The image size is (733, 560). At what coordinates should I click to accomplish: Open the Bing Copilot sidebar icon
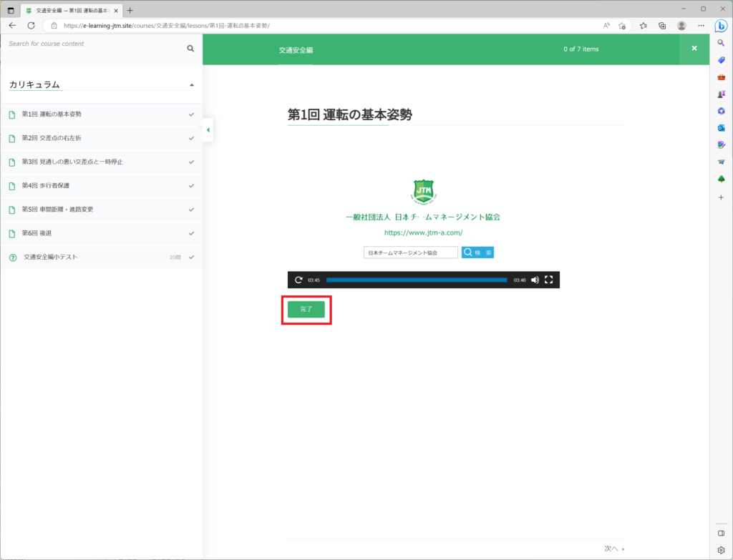(721, 26)
